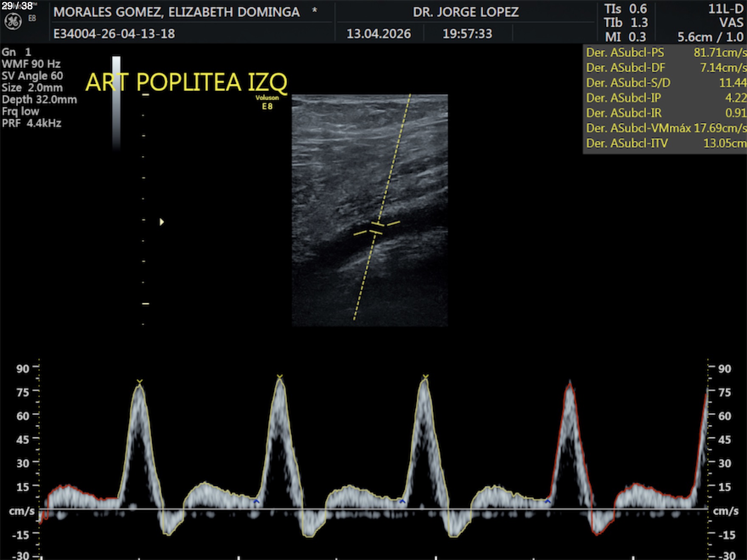Click the PRF 4.4kHz setting
Image resolution: width=747 pixels, height=560 pixels.
32,123
